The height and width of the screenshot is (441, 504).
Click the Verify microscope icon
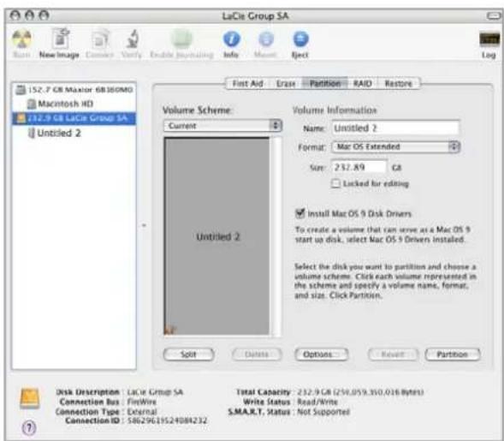pos(132,39)
